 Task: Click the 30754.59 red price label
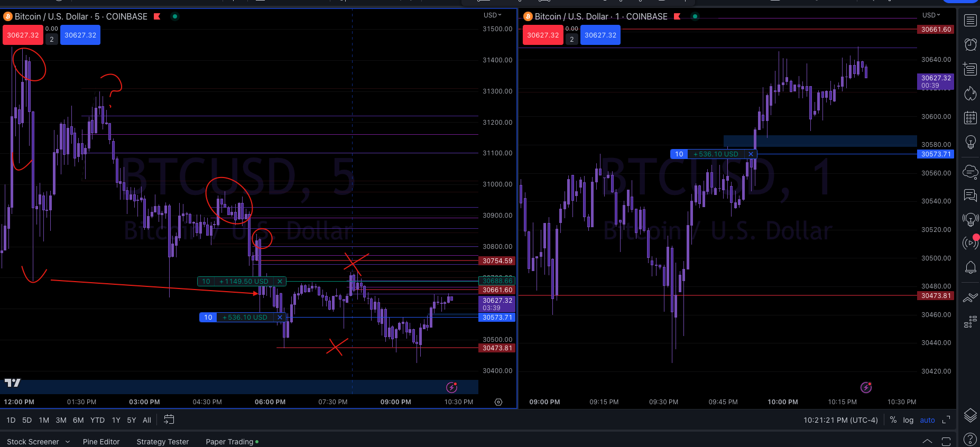pos(497,261)
